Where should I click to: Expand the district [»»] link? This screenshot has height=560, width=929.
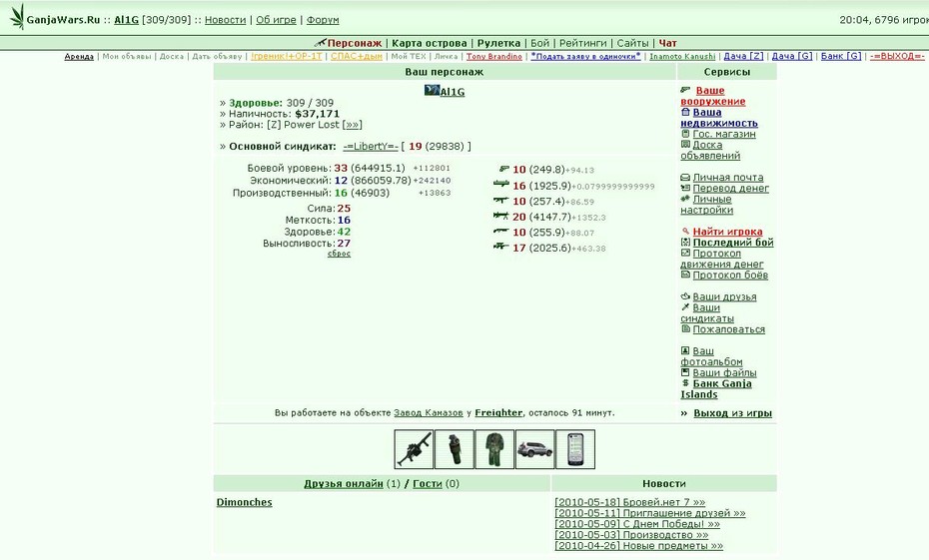[x=352, y=125]
